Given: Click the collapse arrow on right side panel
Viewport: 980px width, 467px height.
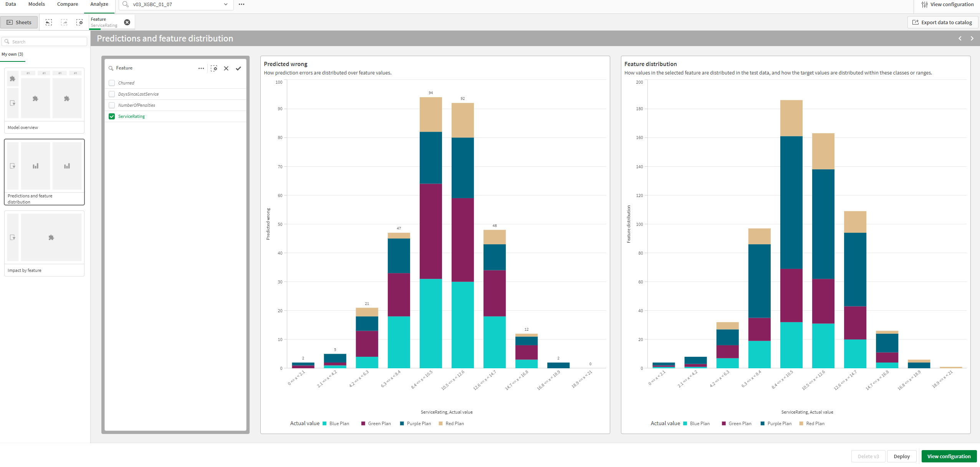Looking at the screenshot, I should (x=973, y=38).
